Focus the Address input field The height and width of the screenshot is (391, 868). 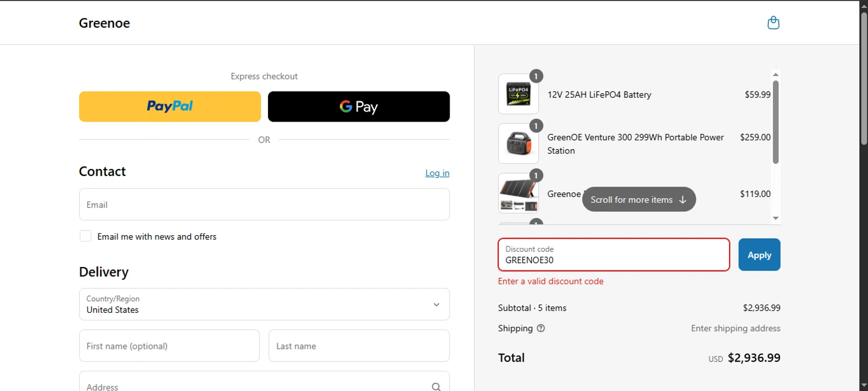[x=264, y=382]
